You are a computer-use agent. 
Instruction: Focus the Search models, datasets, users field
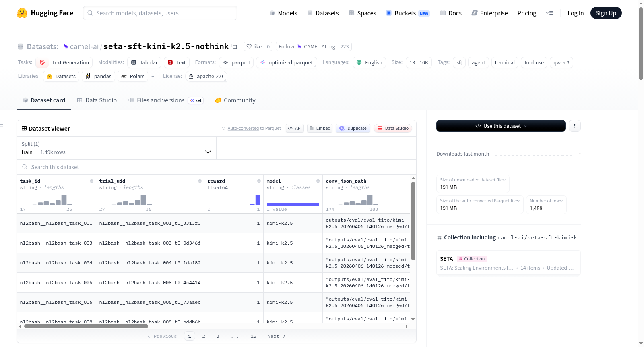[x=160, y=13]
